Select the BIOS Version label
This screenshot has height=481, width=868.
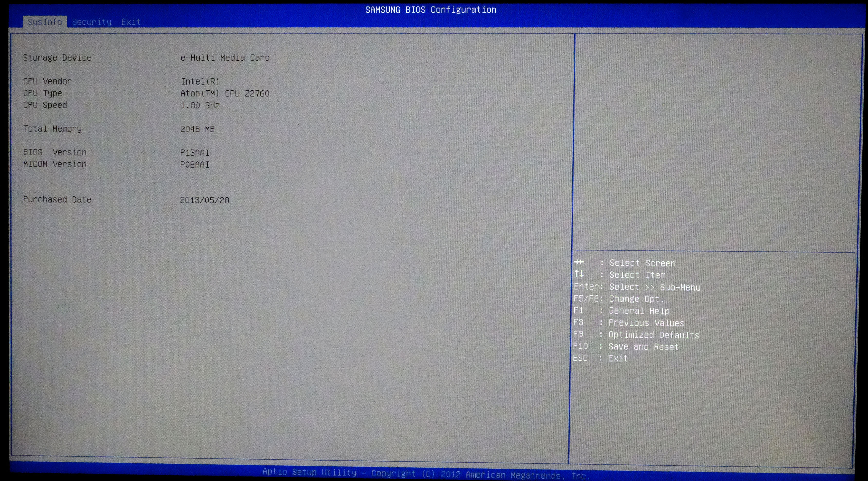tap(55, 152)
